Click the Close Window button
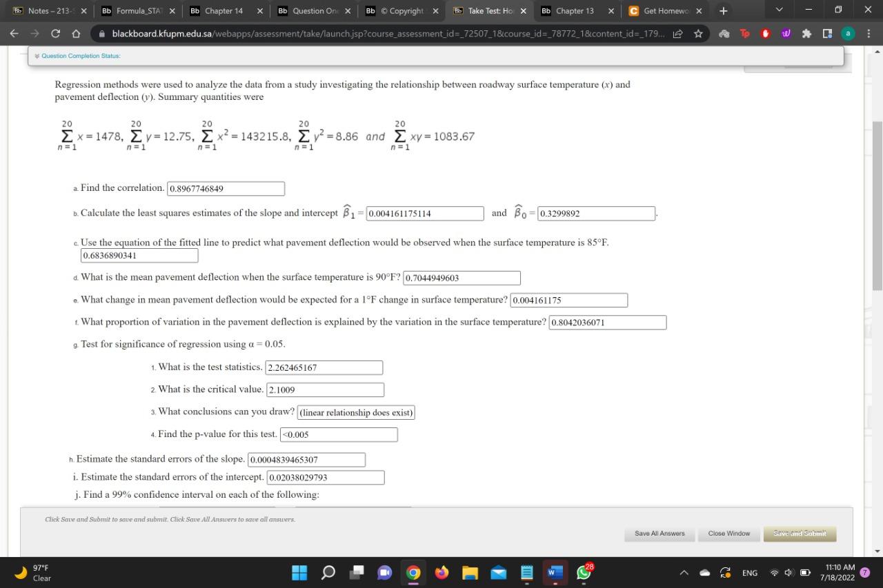883x588 pixels. tap(728, 534)
